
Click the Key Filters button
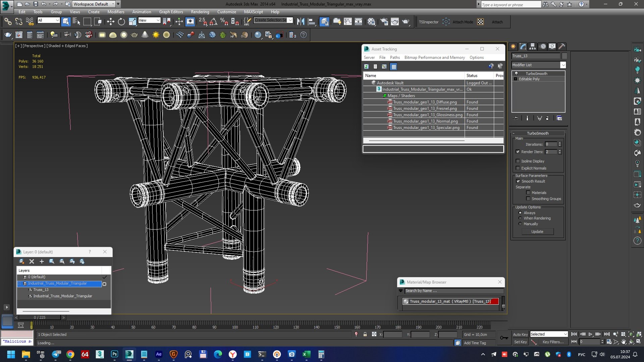point(553,342)
